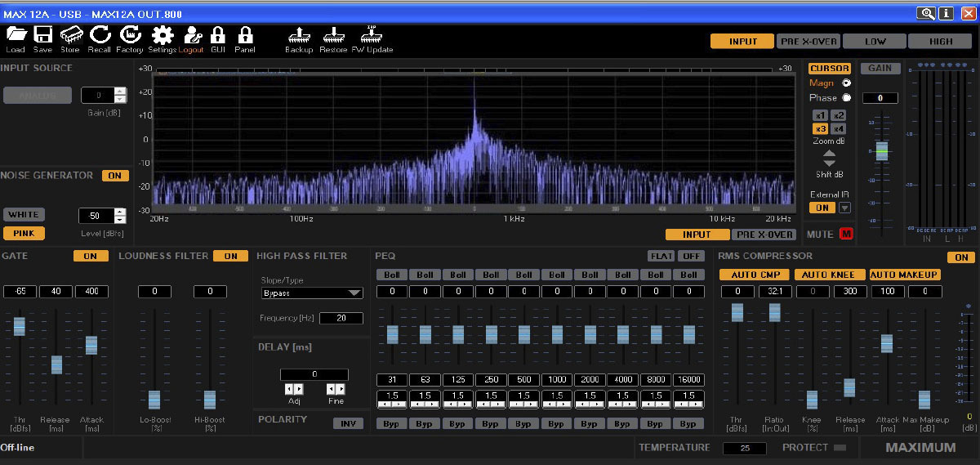Click the delay Adj left arrow

288,389
